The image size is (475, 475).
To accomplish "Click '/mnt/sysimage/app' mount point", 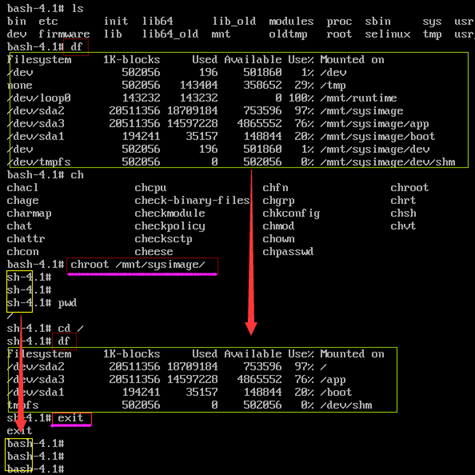I will pyautogui.click(x=374, y=124).
